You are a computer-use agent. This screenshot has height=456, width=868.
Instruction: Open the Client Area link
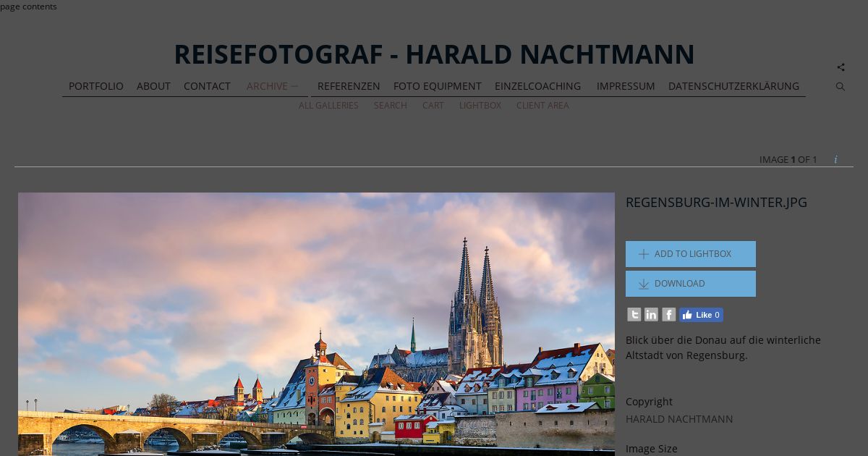(x=542, y=106)
